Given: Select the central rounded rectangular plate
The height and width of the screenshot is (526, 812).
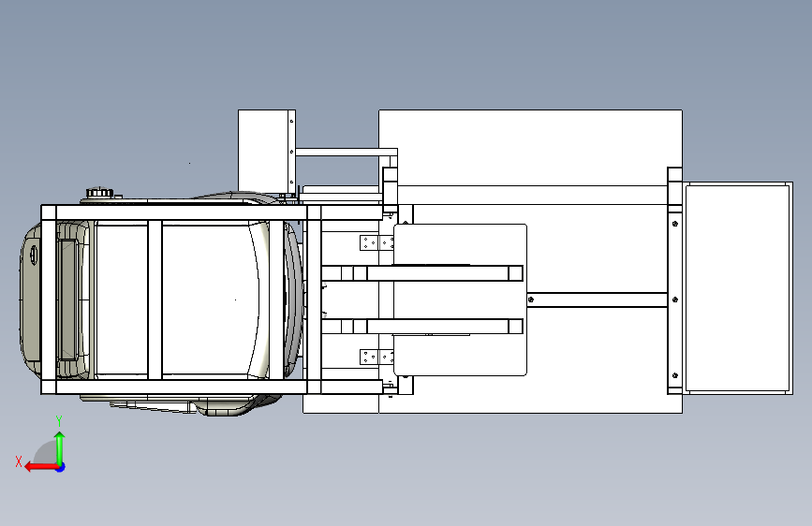Looking at the screenshot, I should pos(461,300).
